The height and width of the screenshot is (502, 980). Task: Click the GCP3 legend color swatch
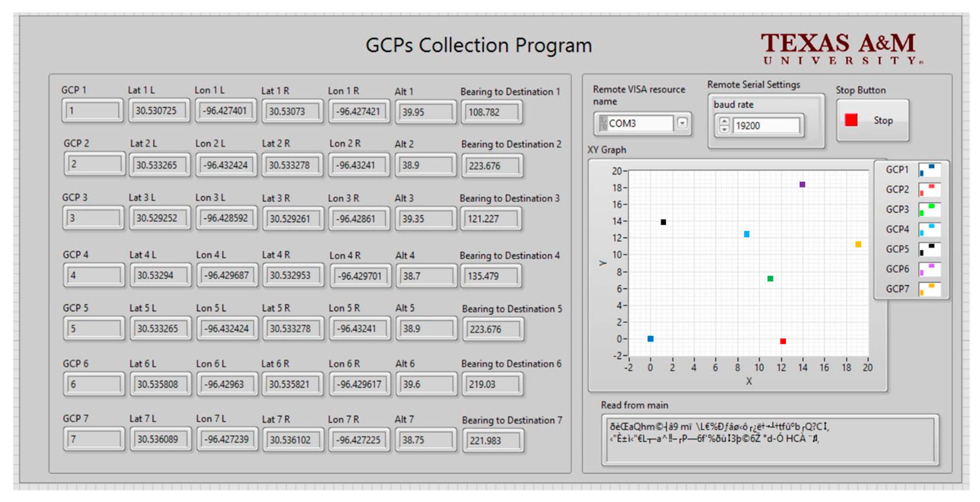pos(929,209)
